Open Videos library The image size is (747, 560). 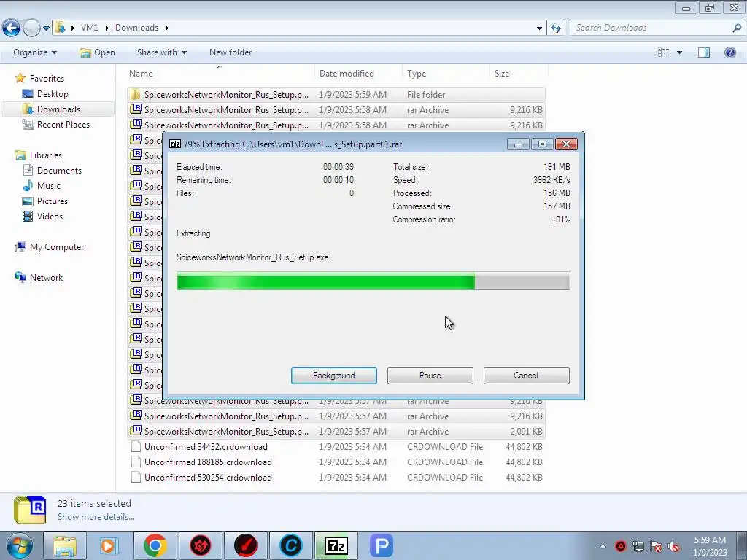click(50, 216)
